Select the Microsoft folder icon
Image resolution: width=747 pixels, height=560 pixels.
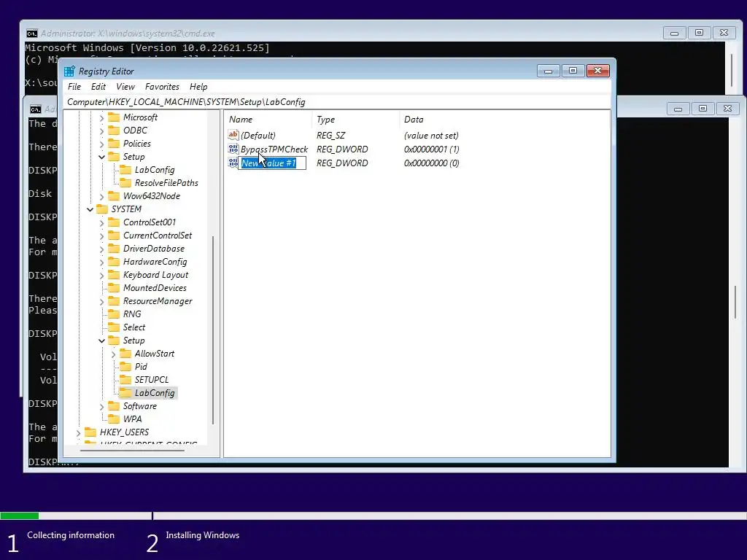114,117
